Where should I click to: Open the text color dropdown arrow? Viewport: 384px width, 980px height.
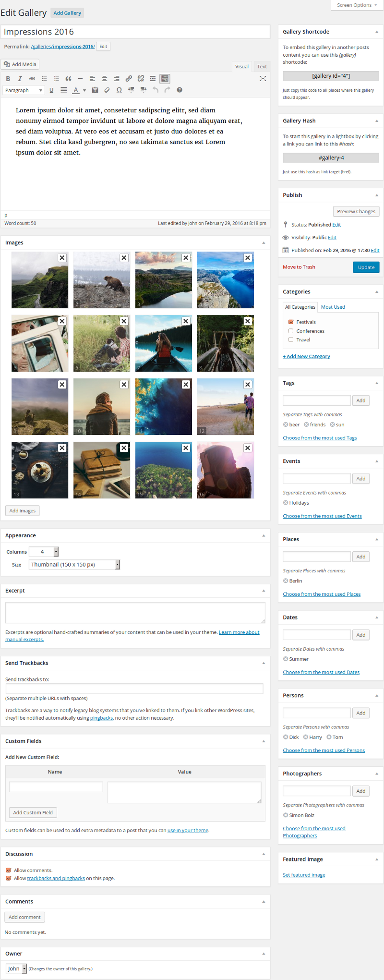(x=84, y=90)
